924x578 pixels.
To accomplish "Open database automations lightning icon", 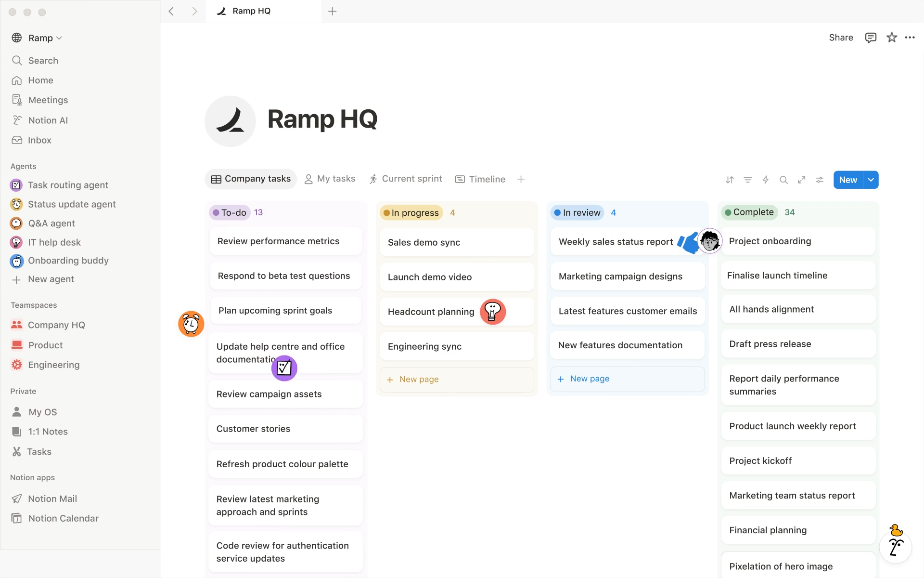I will tap(766, 180).
